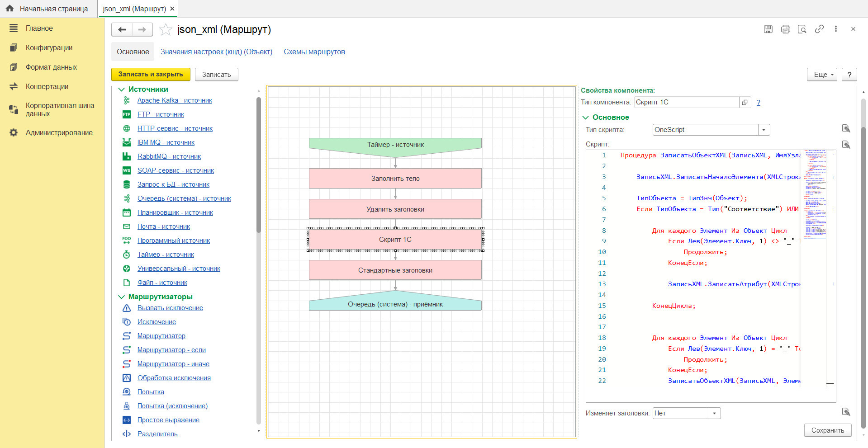Click the Сохранить button
Image resolution: width=868 pixels, height=448 pixels.
(x=827, y=430)
